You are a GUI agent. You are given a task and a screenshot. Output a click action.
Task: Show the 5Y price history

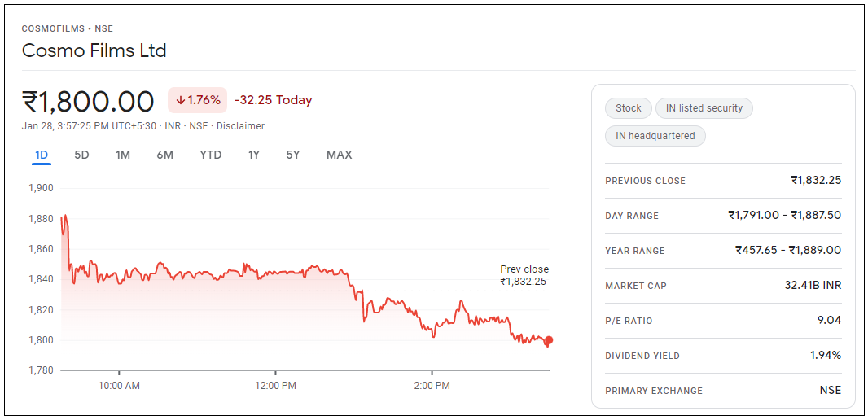[x=293, y=155]
